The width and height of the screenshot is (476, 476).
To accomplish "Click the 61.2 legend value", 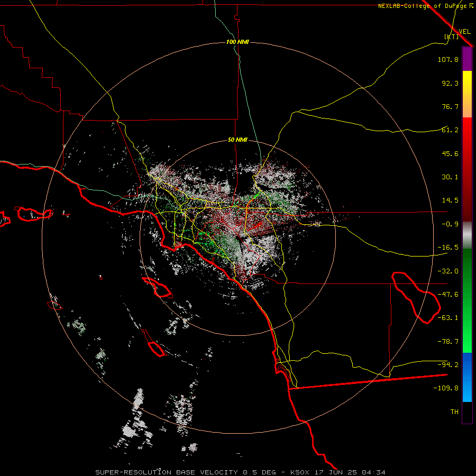I will 450,130.
